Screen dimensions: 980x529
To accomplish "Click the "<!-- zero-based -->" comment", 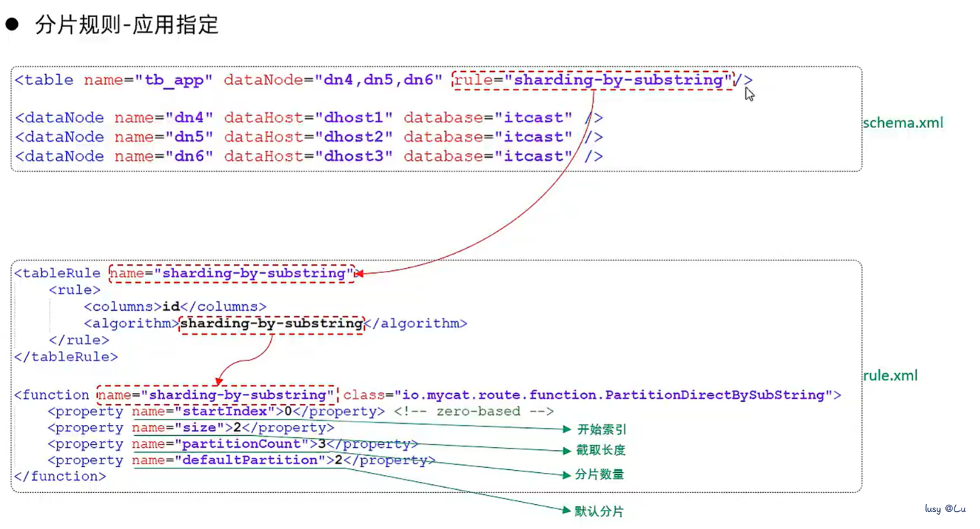I will (474, 411).
